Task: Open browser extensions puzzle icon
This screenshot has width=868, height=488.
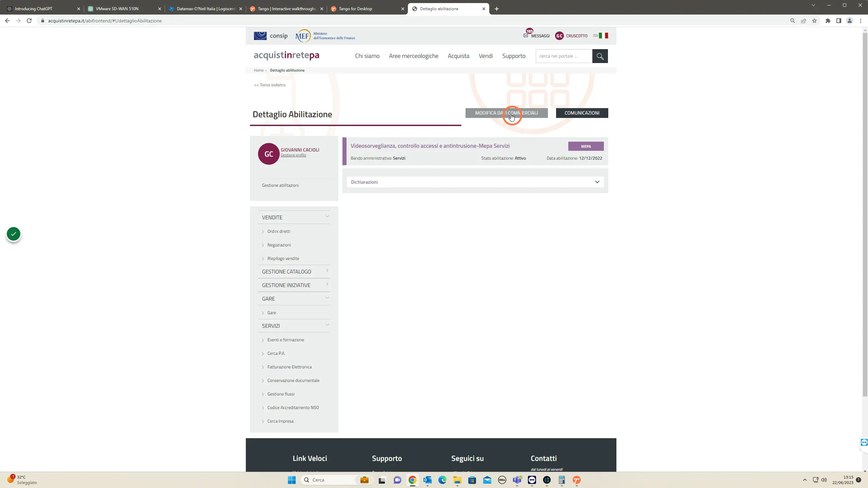Action: tap(828, 21)
